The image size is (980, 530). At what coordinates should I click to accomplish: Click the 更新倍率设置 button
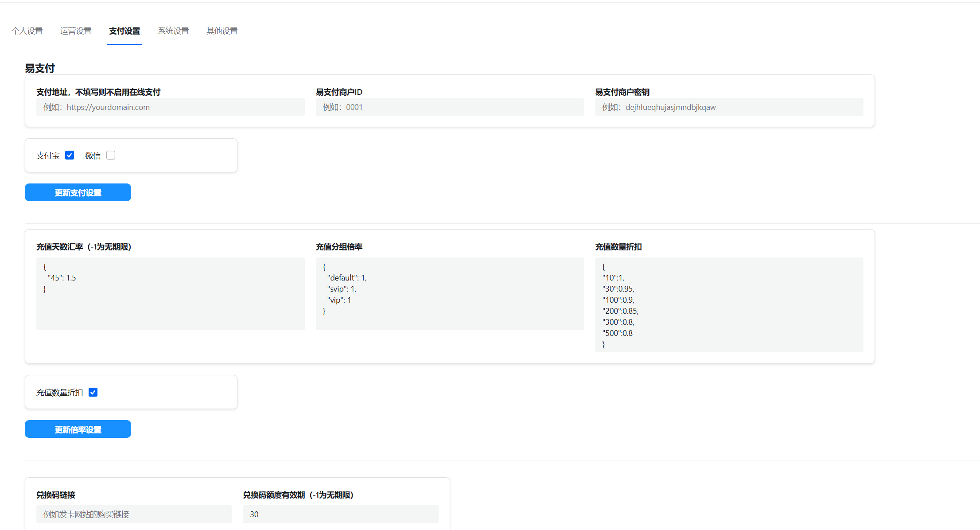point(78,429)
